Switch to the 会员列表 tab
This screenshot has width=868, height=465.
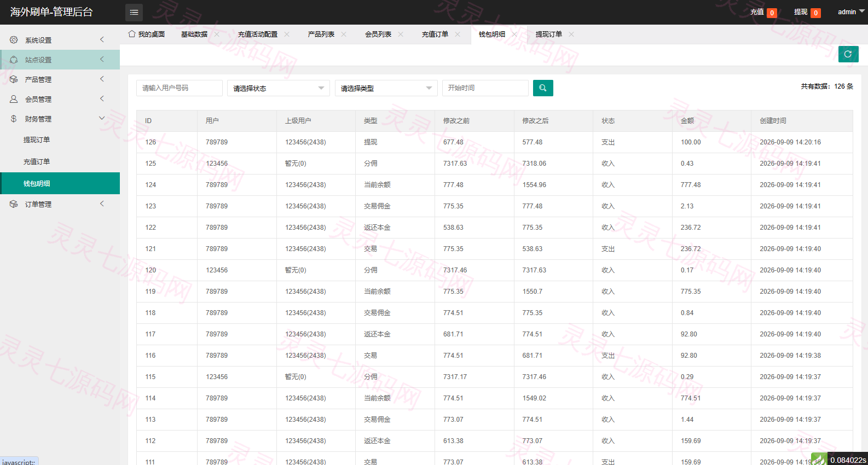(378, 34)
